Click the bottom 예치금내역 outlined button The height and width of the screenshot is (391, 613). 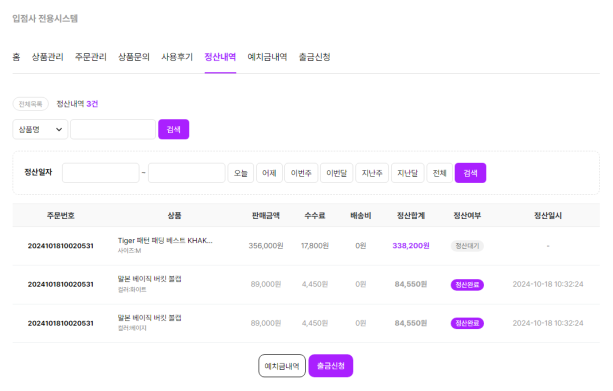282,366
